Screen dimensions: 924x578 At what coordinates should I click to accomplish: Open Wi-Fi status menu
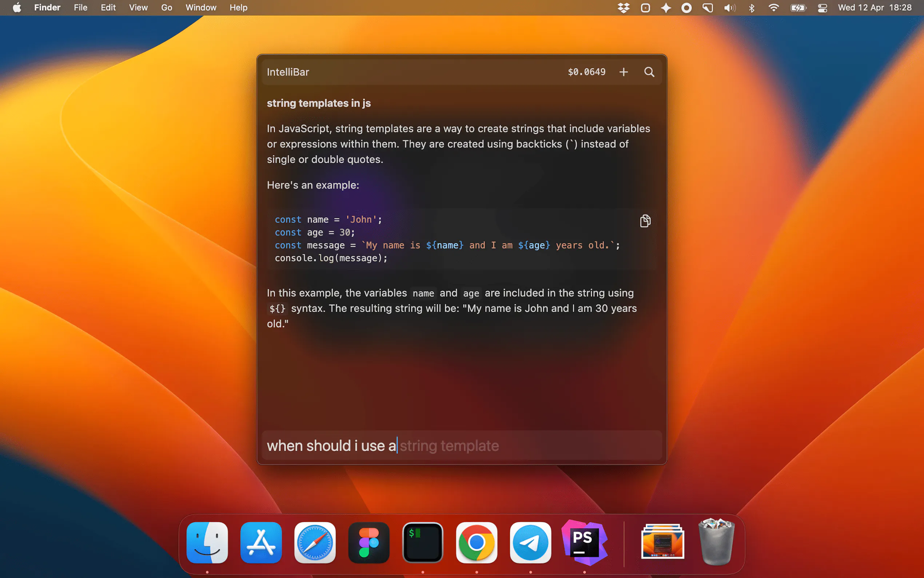(773, 8)
